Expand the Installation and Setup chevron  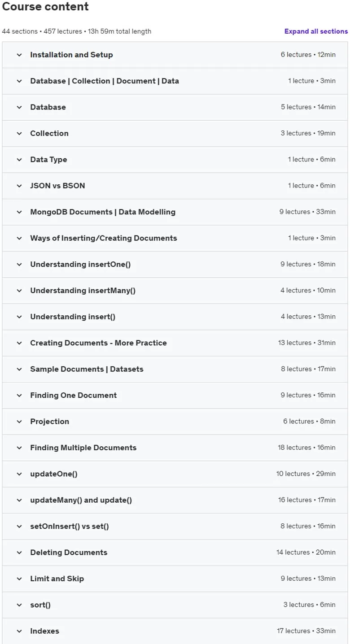click(19, 55)
